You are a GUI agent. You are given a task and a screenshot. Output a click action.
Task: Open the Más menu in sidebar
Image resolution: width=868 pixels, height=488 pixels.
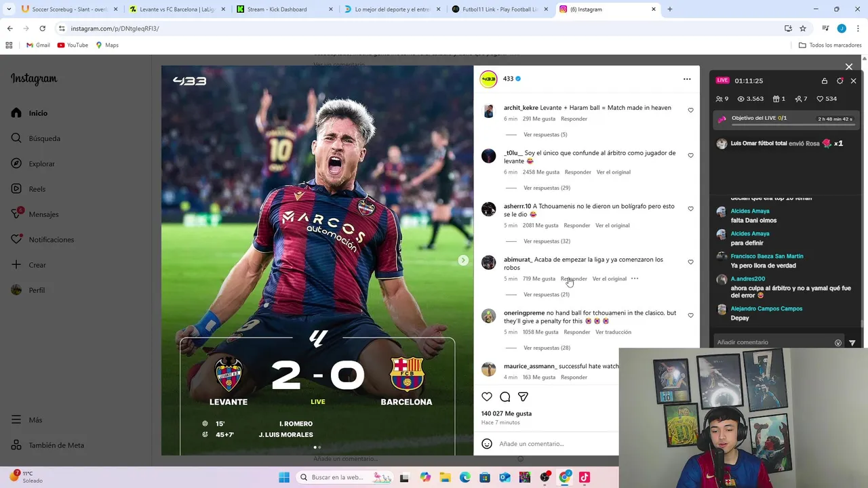point(26,420)
